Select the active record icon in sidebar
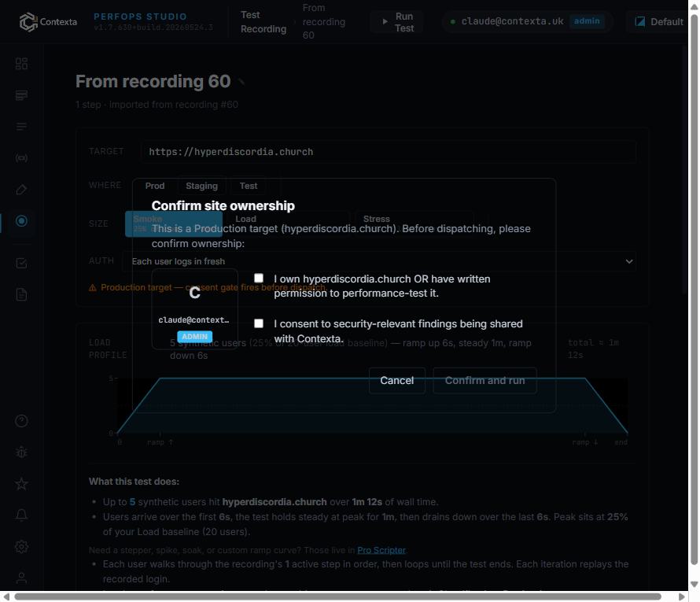This screenshot has height=602, width=700. (x=21, y=221)
